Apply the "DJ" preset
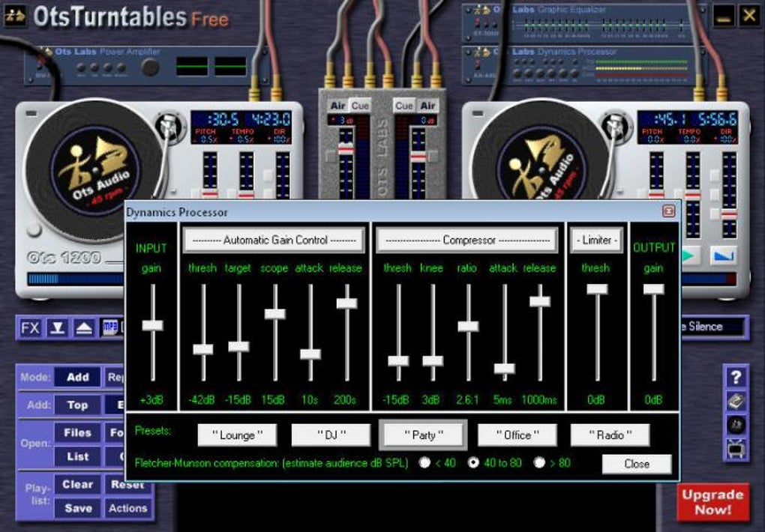This screenshot has width=765, height=532. coord(331,435)
